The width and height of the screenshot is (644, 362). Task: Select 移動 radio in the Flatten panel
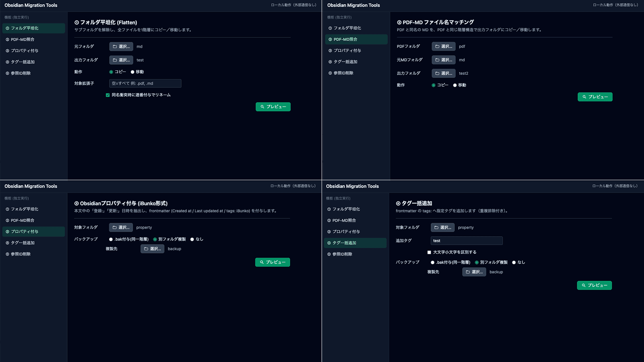coord(132,72)
